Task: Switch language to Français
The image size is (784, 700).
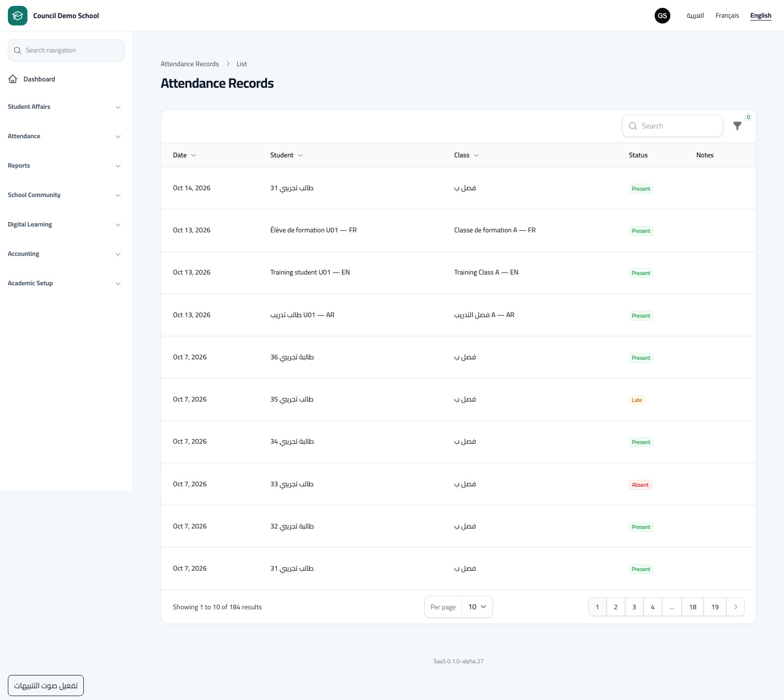Action: point(727,16)
